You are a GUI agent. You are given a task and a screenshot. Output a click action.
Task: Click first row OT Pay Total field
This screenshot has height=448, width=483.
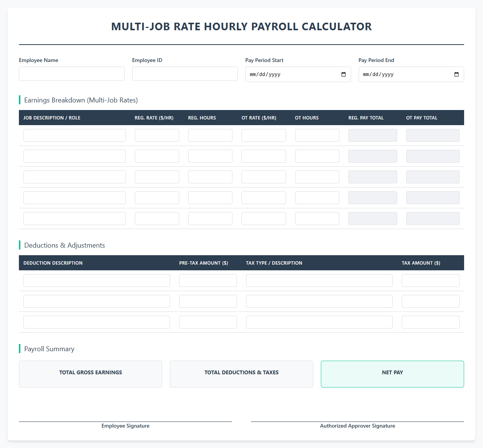(433, 135)
